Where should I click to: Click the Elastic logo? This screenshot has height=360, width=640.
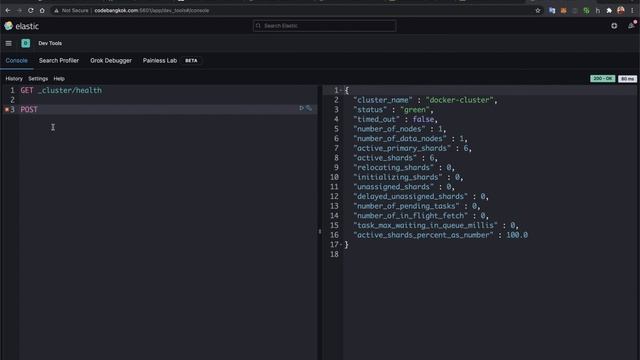pos(22,26)
